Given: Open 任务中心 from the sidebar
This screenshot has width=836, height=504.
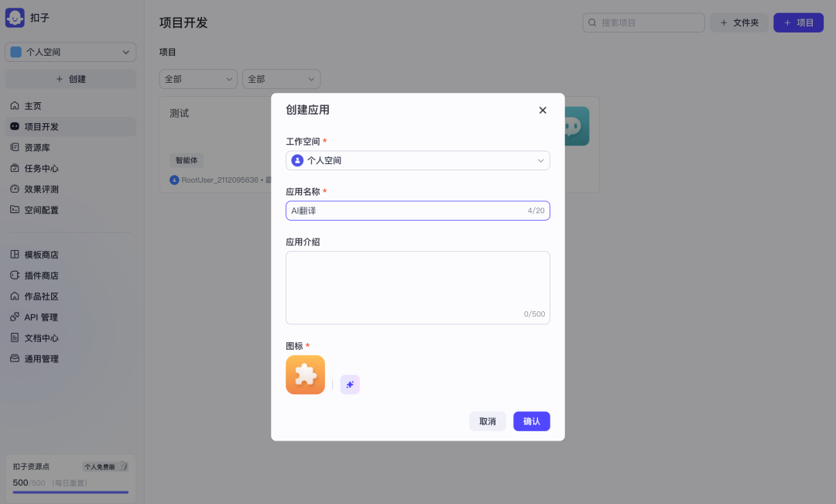Looking at the screenshot, I should (x=70, y=168).
